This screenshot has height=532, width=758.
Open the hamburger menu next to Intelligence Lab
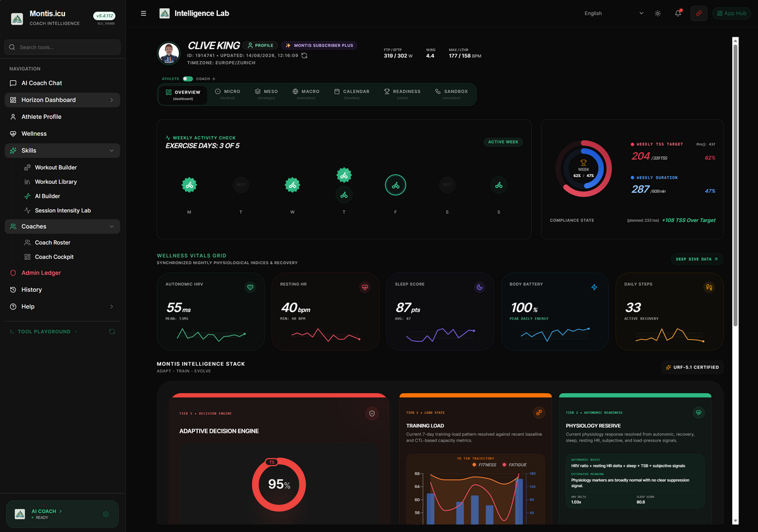coord(143,13)
